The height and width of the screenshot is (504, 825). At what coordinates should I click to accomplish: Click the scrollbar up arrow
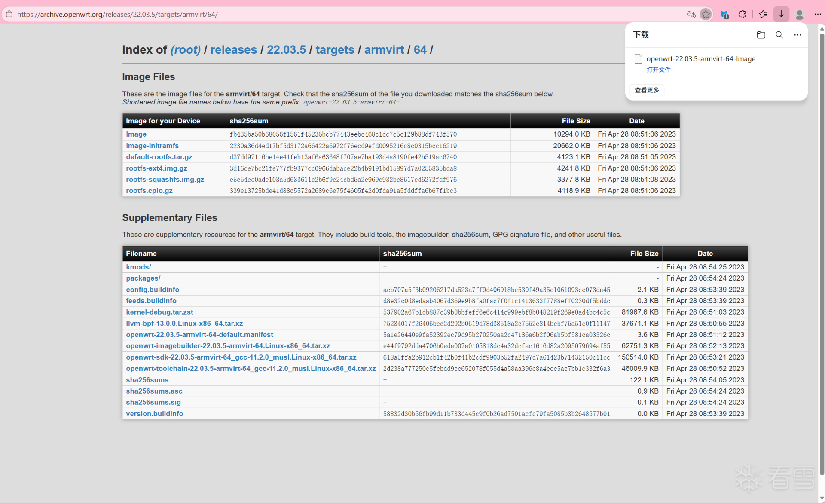point(822,29)
